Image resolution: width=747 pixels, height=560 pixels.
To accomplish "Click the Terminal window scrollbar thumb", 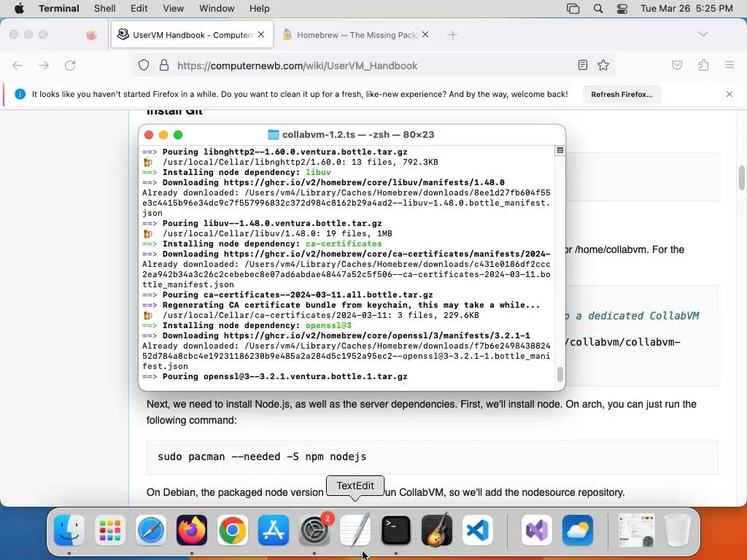I will (x=560, y=374).
